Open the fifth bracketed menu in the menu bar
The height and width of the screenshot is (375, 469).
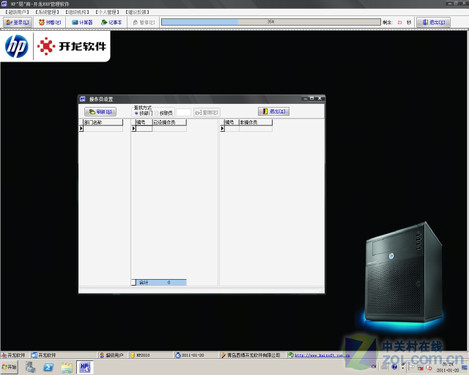pyautogui.click(x=137, y=12)
